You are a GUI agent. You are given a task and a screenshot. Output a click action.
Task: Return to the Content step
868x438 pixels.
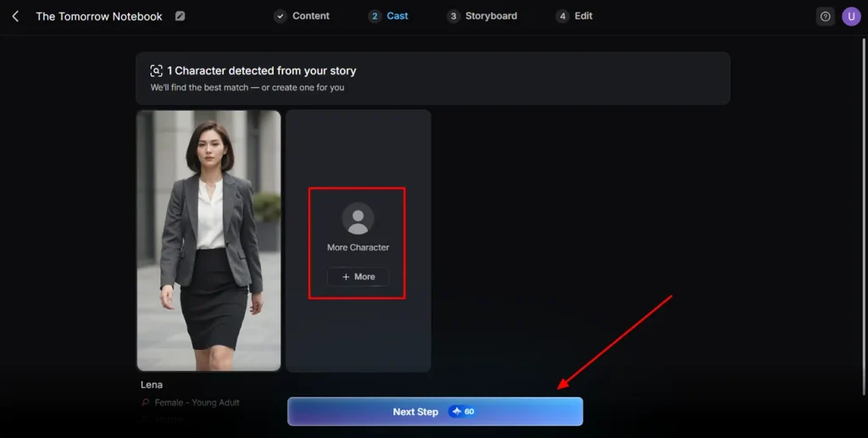tap(302, 16)
